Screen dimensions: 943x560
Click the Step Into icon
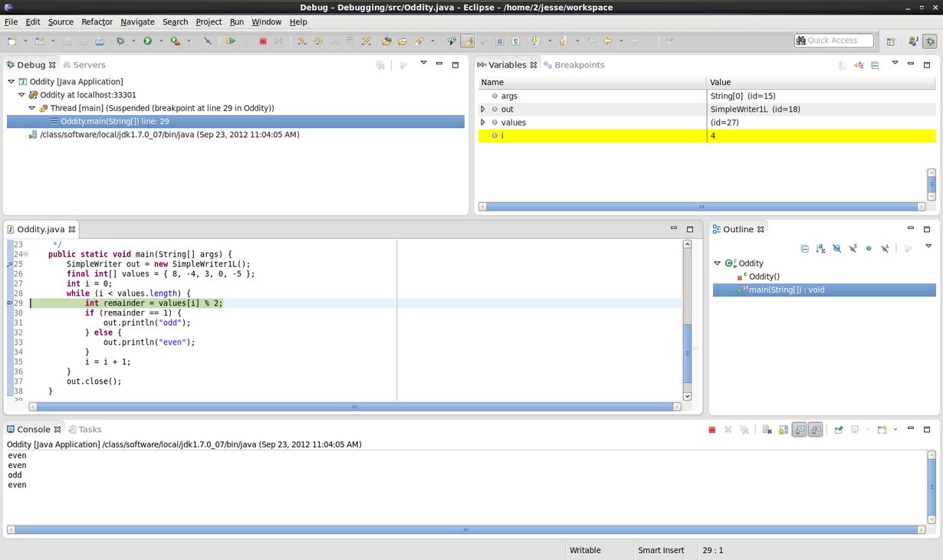click(x=302, y=41)
